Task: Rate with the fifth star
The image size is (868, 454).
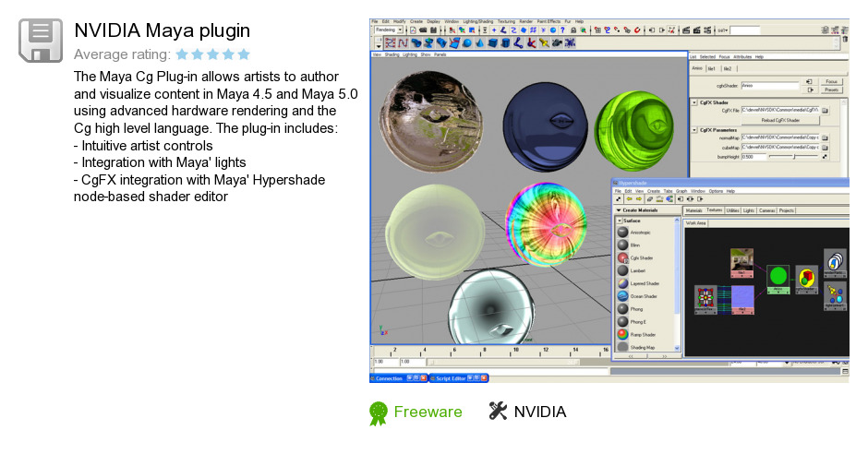Action: [244, 54]
